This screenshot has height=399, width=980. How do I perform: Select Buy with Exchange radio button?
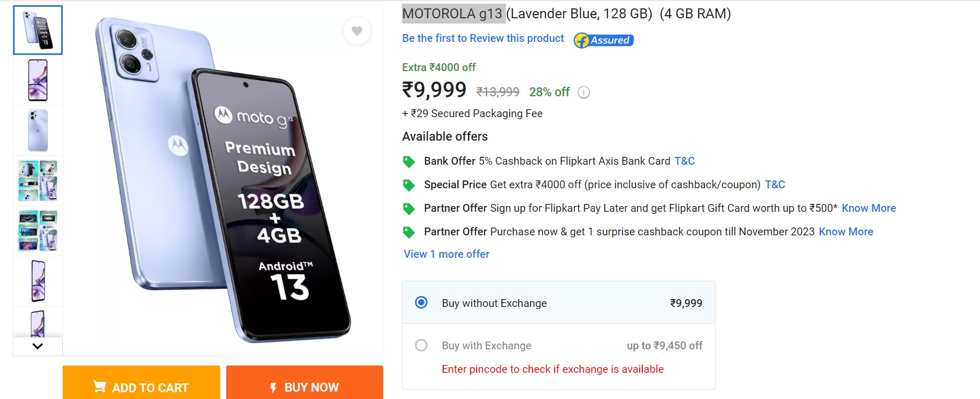click(x=421, y=345)
